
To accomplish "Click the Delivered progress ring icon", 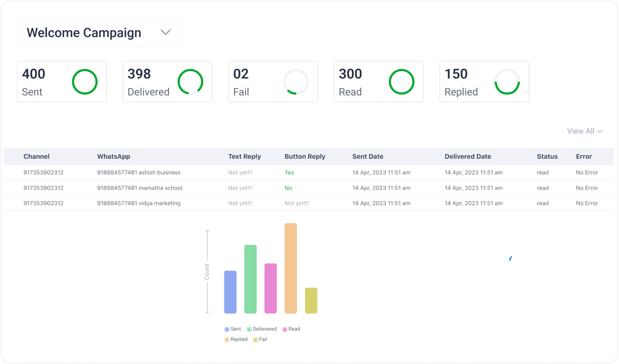I will click(x=190, y=82).
